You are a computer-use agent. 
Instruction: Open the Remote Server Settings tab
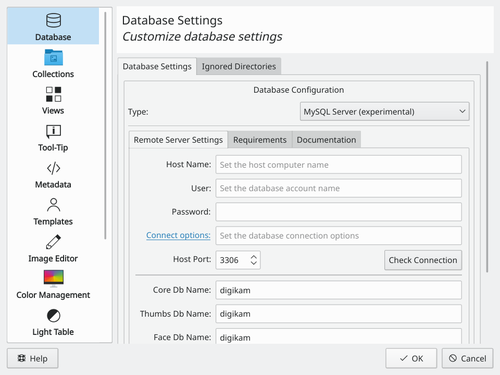(178, 140)
